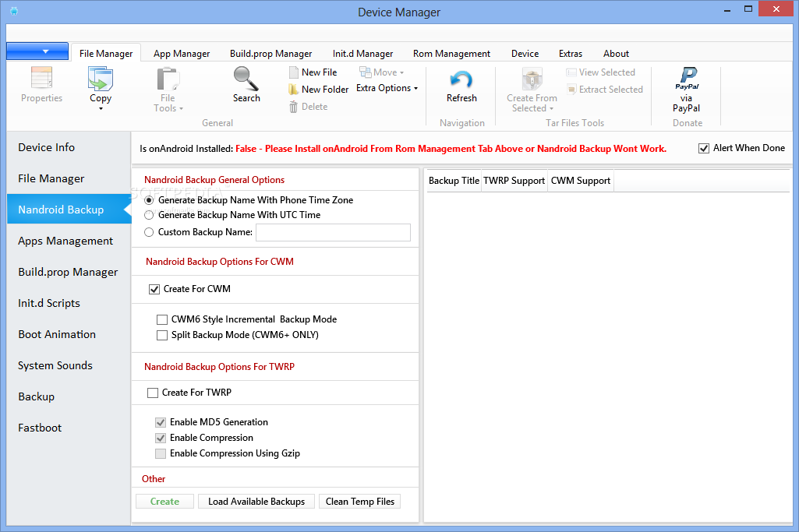Click the green Create button
Screen dimensions: 799x532
[x=164, y=502]
